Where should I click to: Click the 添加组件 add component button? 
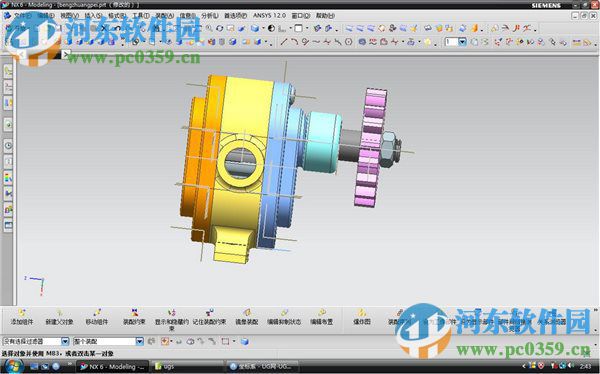tap(22, 317)
